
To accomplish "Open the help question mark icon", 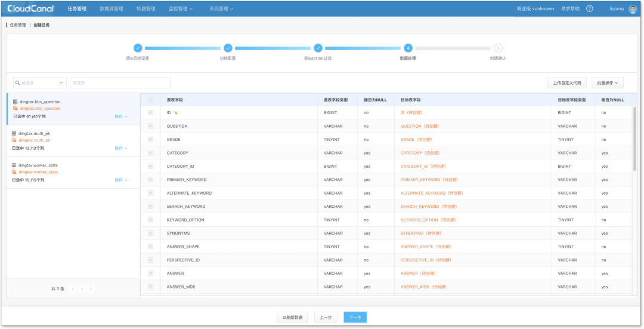I will (589, 8).
